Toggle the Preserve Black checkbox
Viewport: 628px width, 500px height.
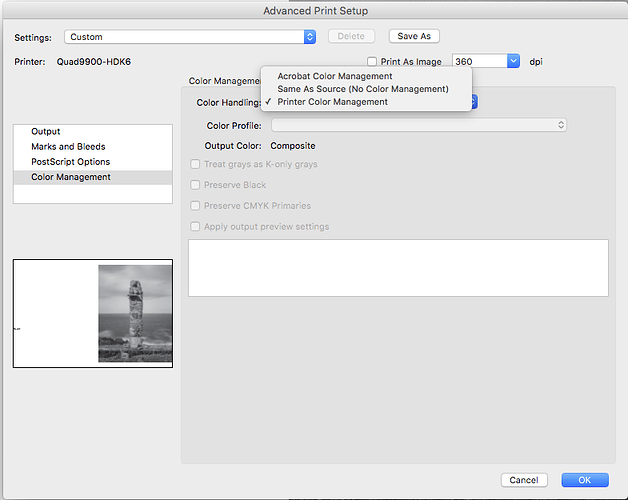pos(195,185)
